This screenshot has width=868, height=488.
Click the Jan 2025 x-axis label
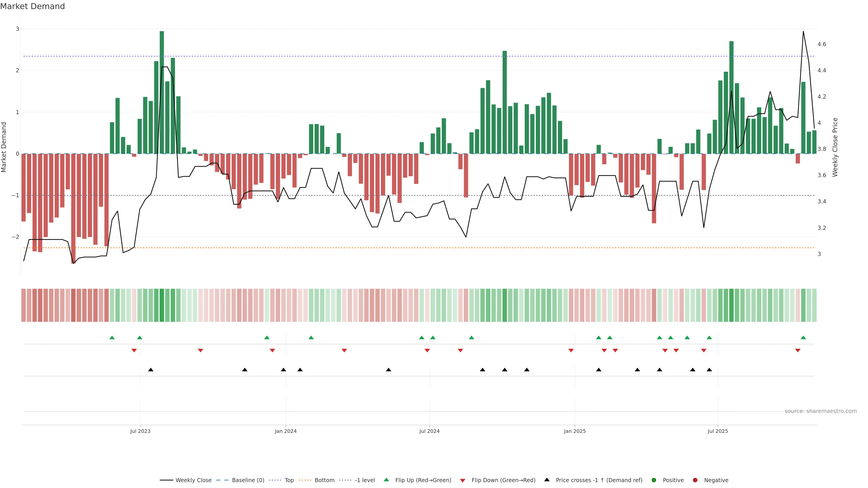point(575,431)
